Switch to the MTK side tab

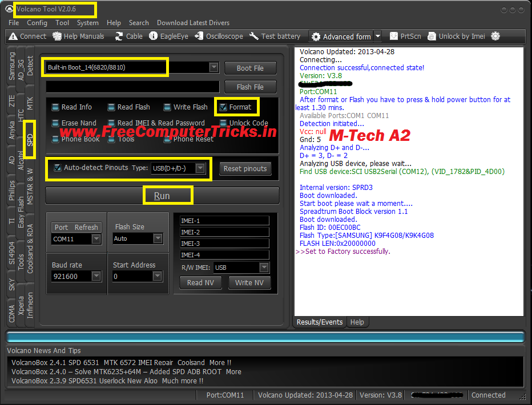pyautogui.click(x=30, y=103)
